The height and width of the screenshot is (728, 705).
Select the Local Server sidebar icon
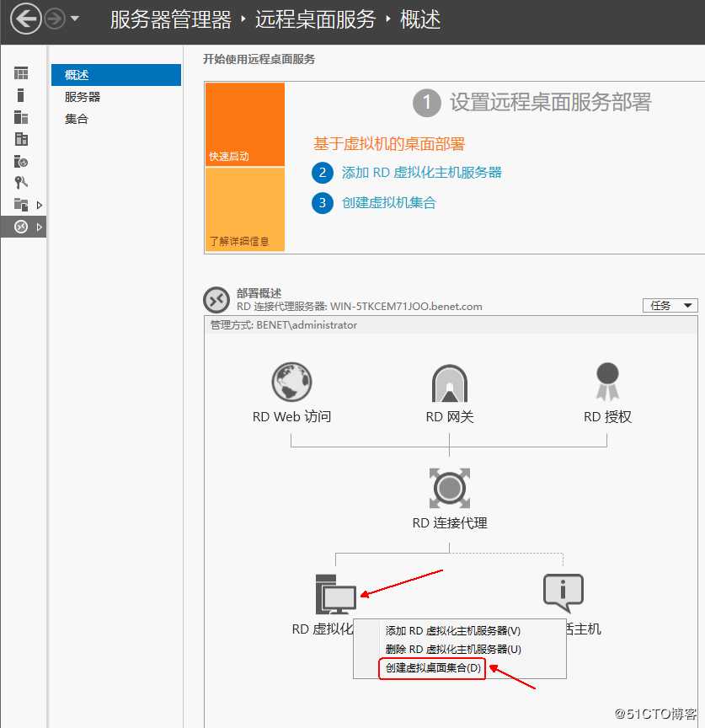click(x=20, y=95)
